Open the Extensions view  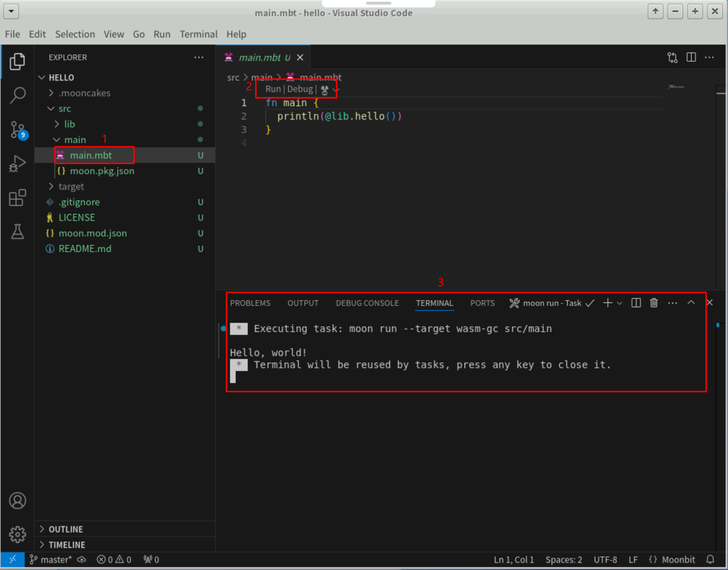17,198
